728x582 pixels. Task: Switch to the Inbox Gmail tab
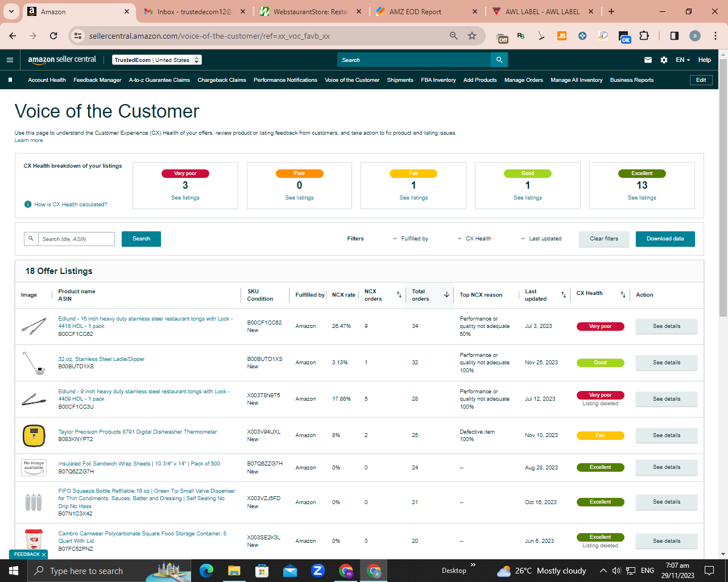click(x=194, y=11)
